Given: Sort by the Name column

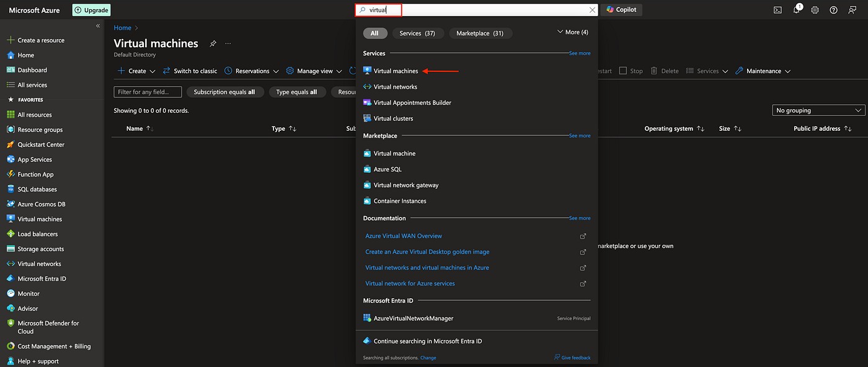Looking at the screenshot, I should (x=139, y=129).
